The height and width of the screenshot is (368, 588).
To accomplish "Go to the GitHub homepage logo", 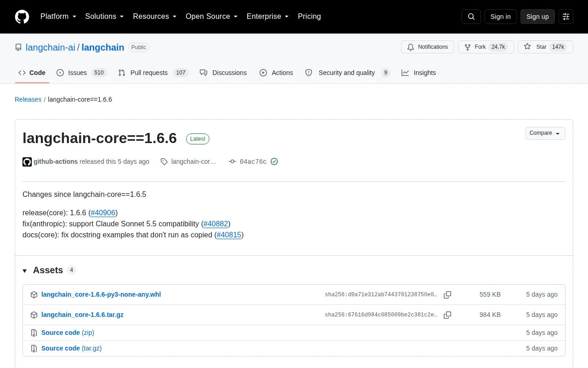I will [x=22, y=17].
